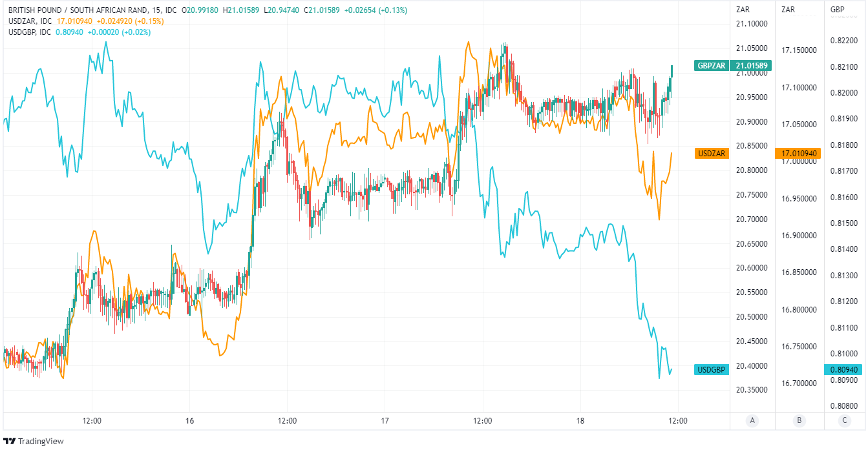Click the A price scale badge
Image resolution: width=868 pixels, height=450 pixels.
(x=752, y=421)
